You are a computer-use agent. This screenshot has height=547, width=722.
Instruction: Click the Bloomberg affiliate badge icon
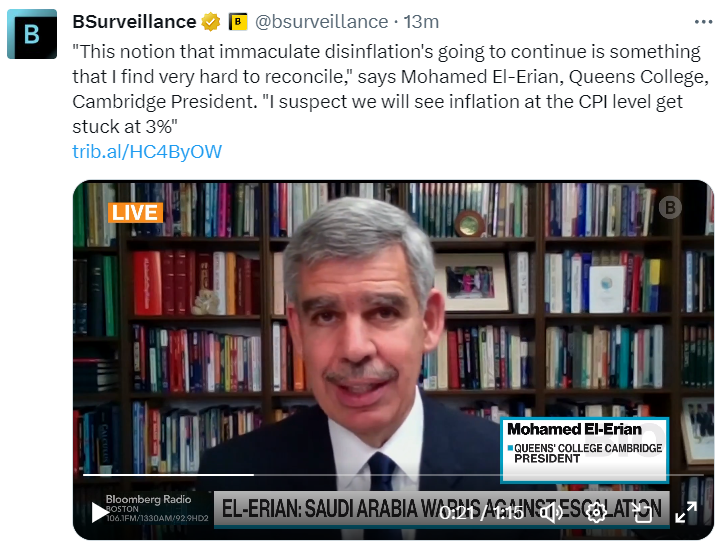click(x=238, y=21)
